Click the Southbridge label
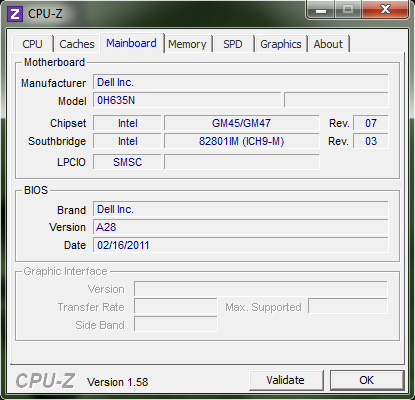Viewport: 415px width, 400px height. click(57, 141)
